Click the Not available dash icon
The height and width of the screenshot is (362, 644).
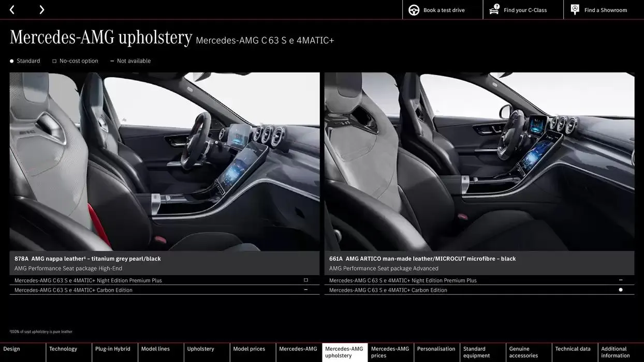tap(112, 61)
